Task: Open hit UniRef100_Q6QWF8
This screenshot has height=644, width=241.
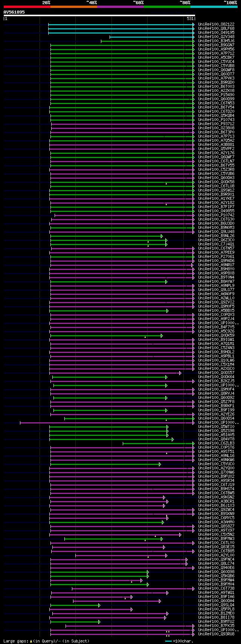Action: point(216,70)
